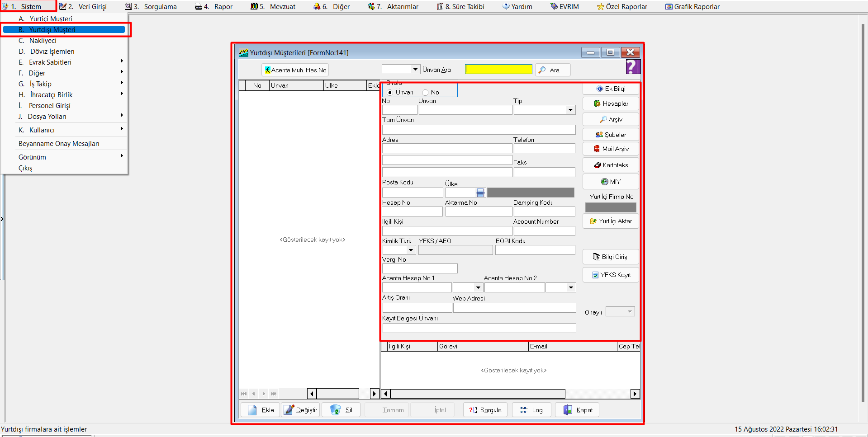Viewport: 868px width, 437px height.
Task: Click the Şubeler branches button
Action: pos(611,135)
